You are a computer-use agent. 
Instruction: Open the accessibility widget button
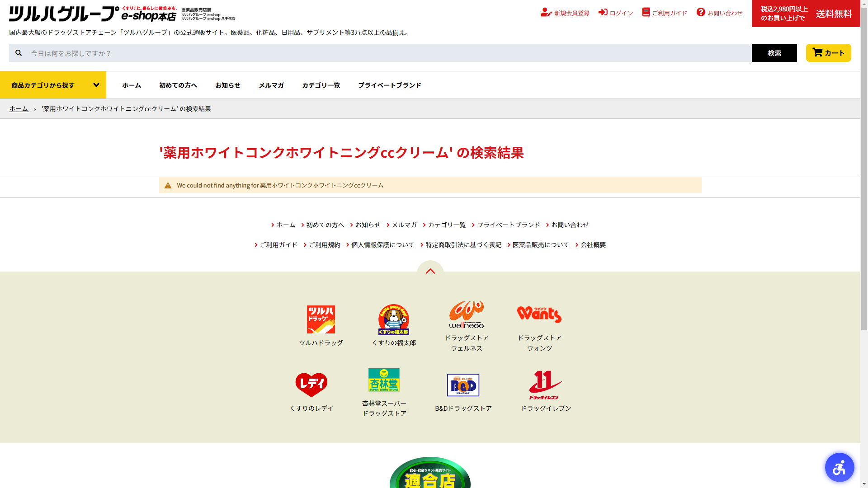coord(839,467)
